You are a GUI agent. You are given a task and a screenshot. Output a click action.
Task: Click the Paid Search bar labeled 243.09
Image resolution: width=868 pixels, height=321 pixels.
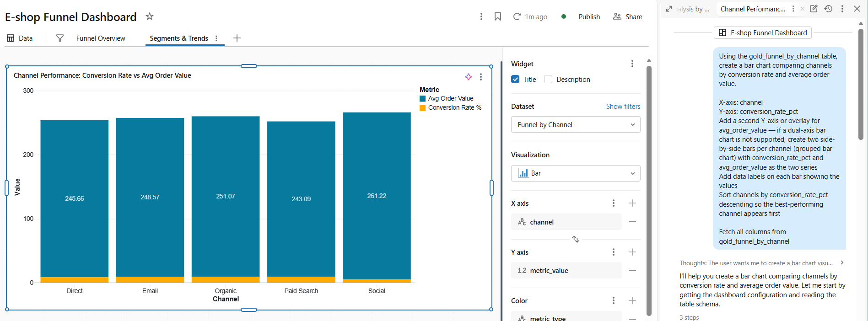[x=301, y=199]
